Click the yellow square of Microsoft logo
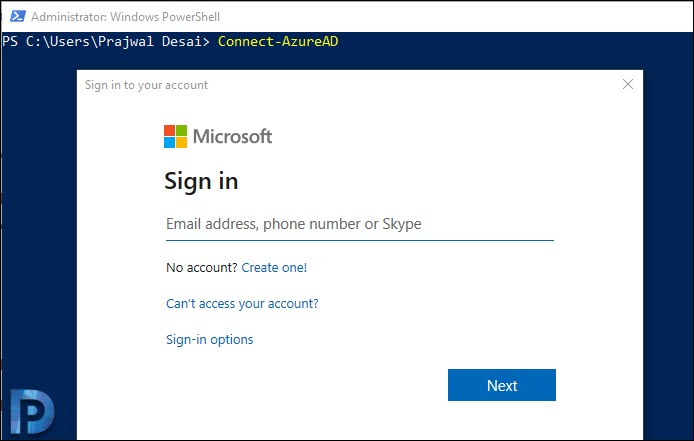 pyautogui.click(x=181, y=143)
